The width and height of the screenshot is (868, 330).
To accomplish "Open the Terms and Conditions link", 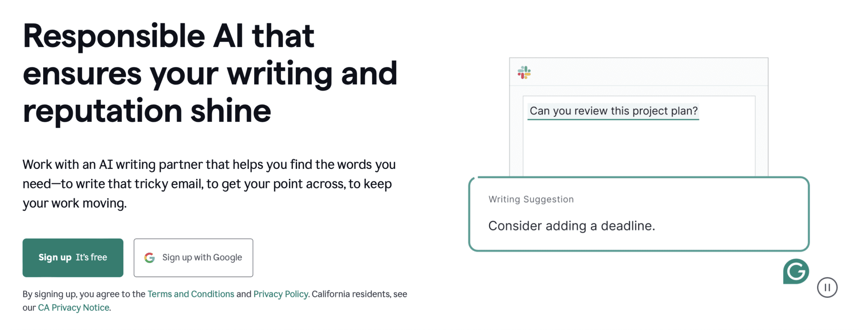I will pyautogui.click(x=191, y=294).
